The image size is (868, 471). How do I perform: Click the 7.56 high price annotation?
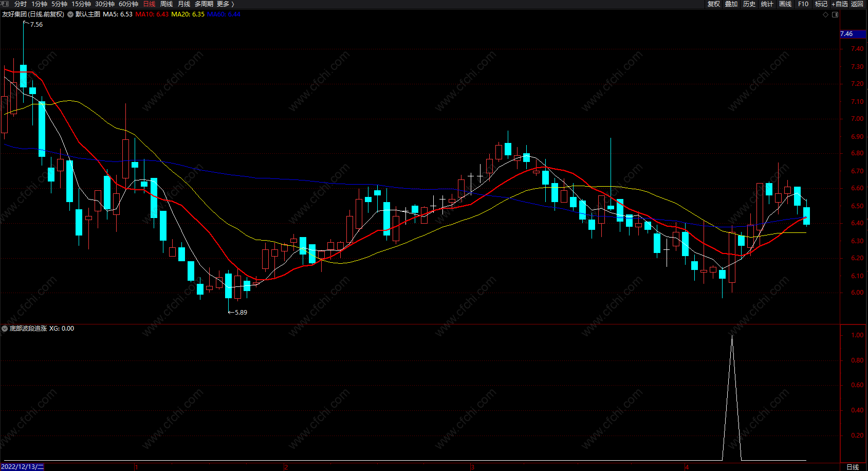[x=36, y=25]
